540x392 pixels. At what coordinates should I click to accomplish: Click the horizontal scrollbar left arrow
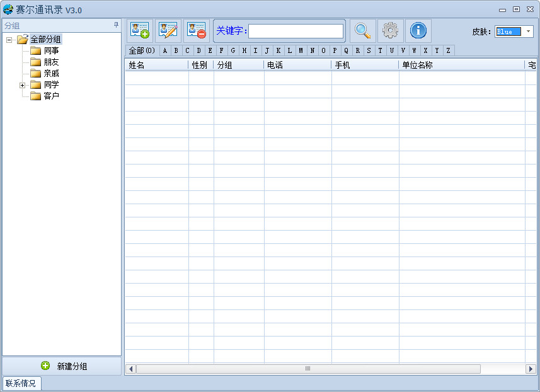130,369
